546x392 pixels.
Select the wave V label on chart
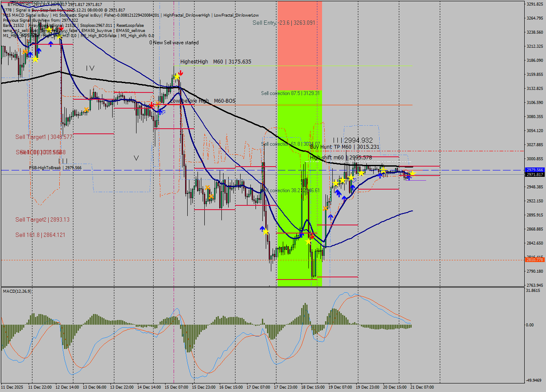(136, 158)
